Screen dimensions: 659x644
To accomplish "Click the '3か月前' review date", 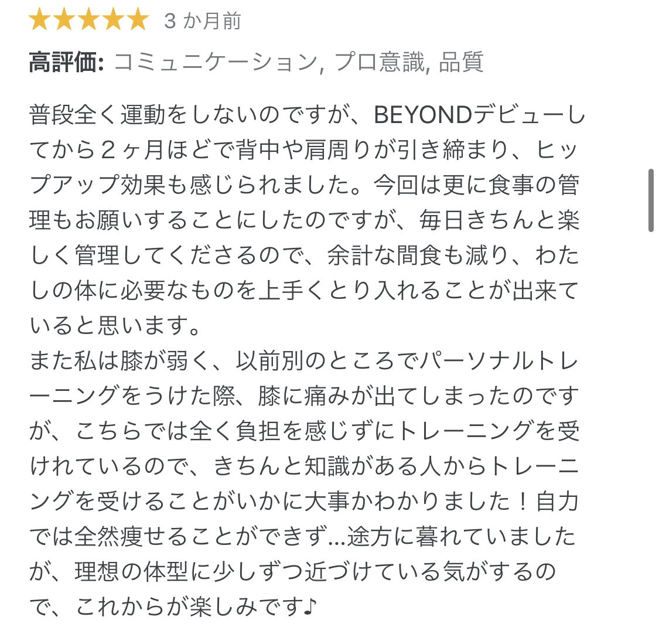I will [203, 21].
